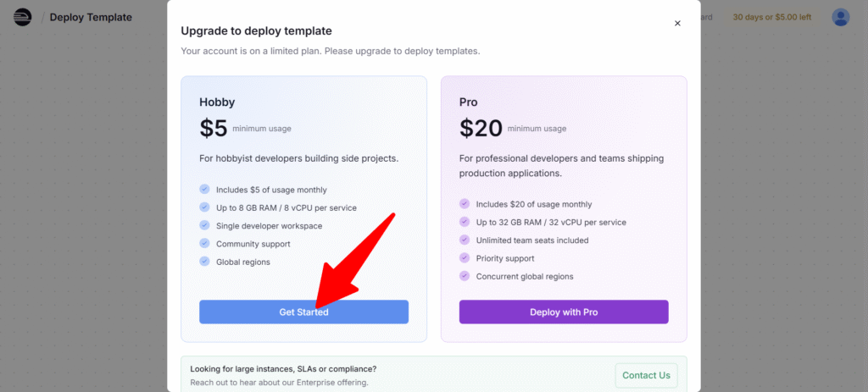Image resolution: width=868 pixels, height=392 pixels.
Task: Click checkmark beside Includes $20 of usage monthly
Action: pyautogui.click(x=465, y=203)
